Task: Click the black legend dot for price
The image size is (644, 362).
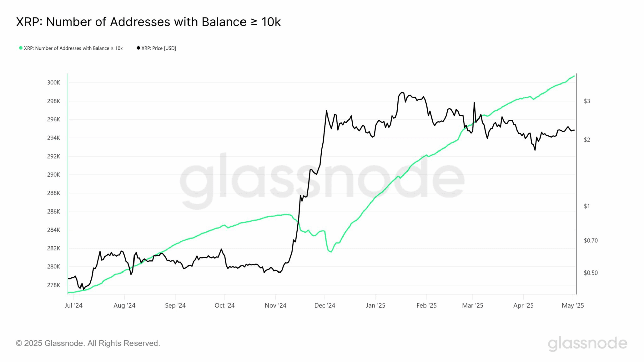Action: pos(138,48)
